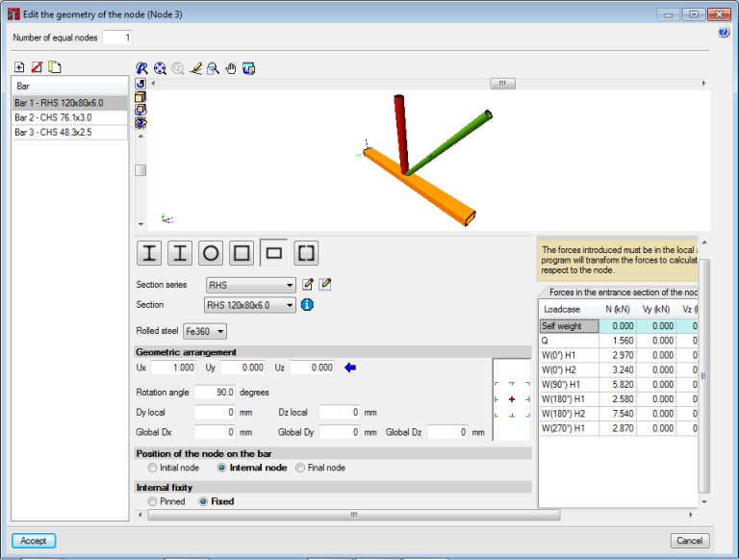Click the blue arrow beside Uz field
The height and width of the screenshot is (560, 739).
pos(350,367)
